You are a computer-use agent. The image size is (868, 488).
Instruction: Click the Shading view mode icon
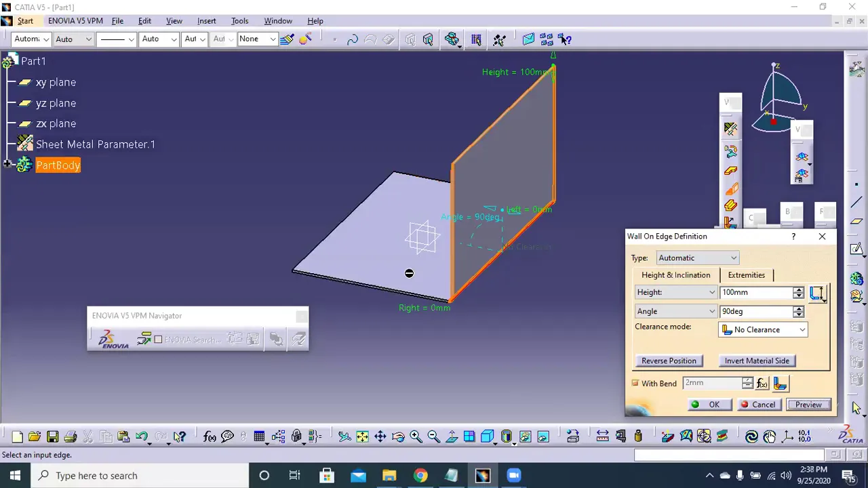coord(507,437)
